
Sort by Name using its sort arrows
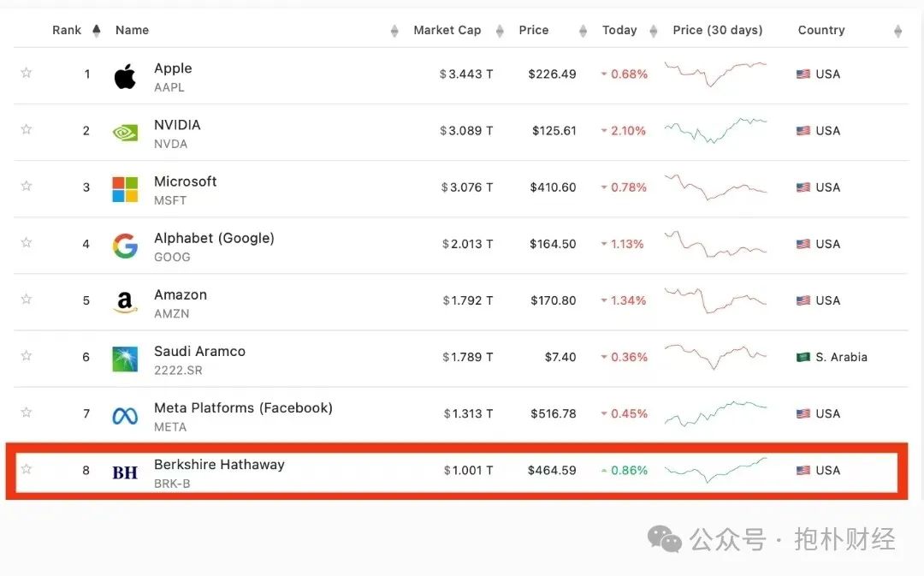pyautogui.click(x=394, y=32)
